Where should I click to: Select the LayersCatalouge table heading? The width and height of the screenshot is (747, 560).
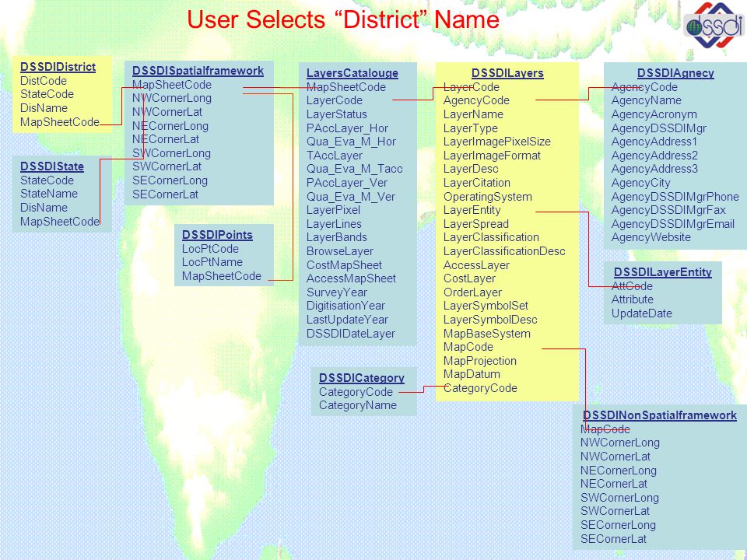click(352, 73)
